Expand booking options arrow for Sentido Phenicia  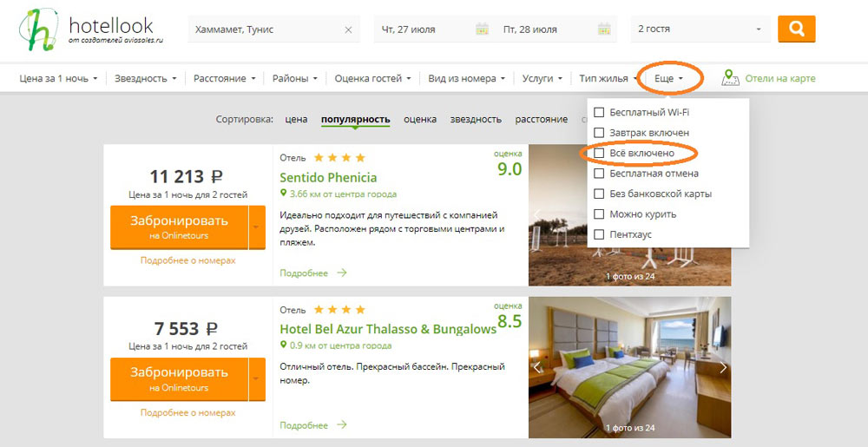coord(257,227)
